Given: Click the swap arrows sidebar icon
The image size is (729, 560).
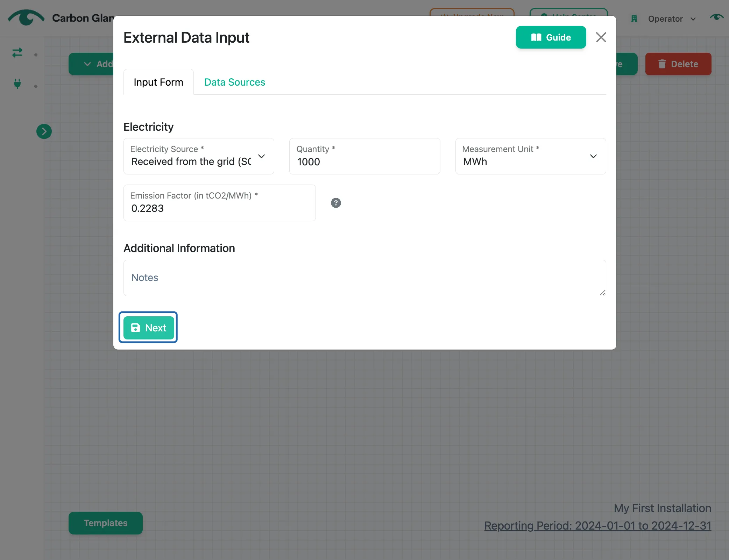Looking at the screenshot, I should [17, 53].
